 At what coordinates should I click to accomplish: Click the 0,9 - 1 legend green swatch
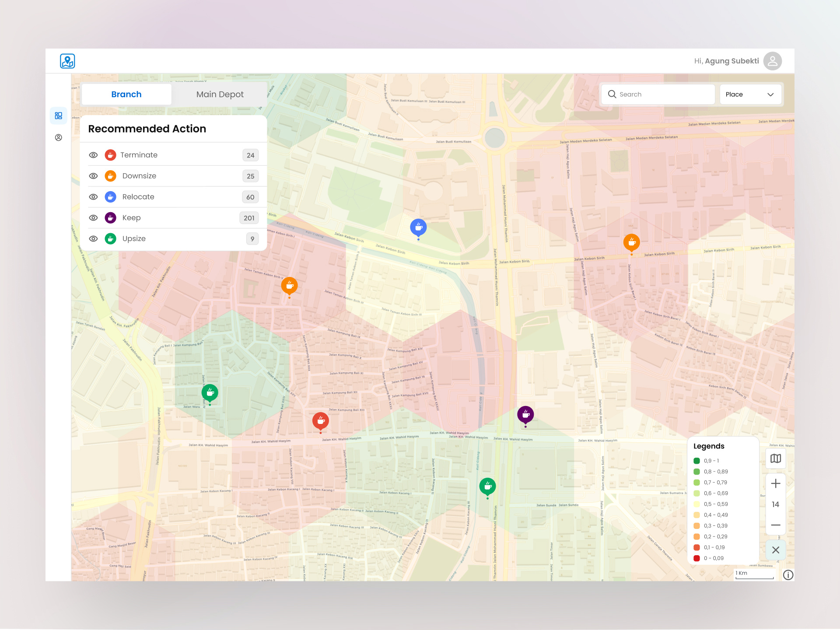coord(696,461)
